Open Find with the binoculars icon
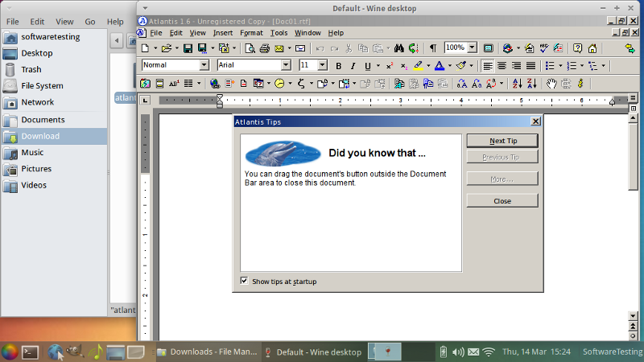The height and width of the screenshot is (362, 644). (x=398, y=48)
